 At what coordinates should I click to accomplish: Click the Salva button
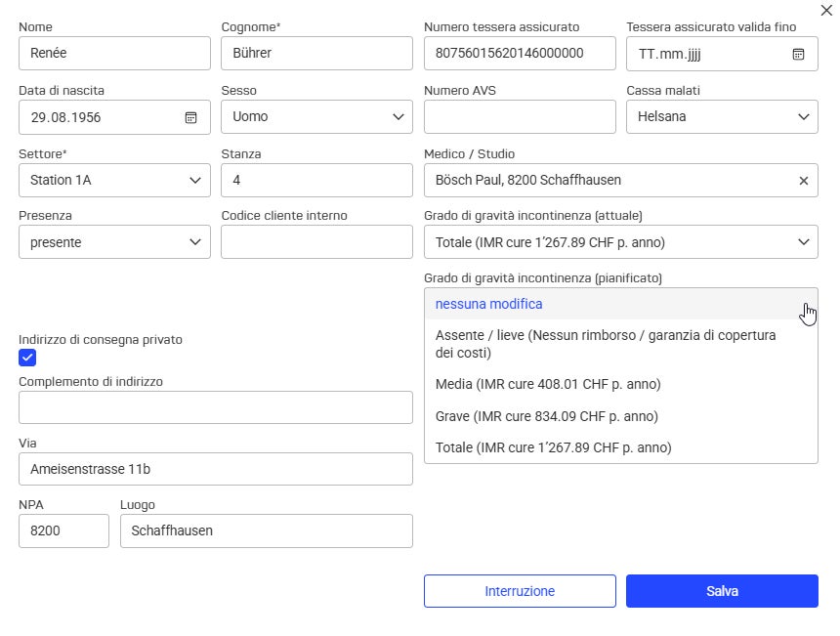722,591
